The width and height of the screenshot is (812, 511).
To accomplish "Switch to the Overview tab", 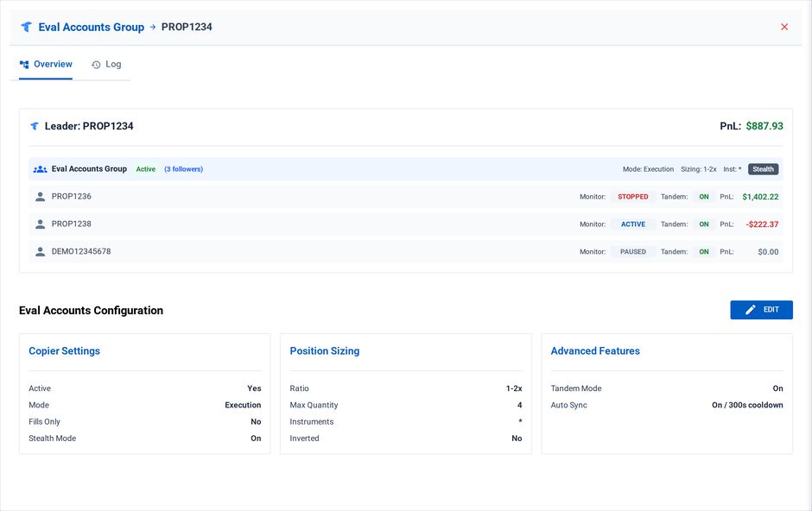I will [46, 65].
